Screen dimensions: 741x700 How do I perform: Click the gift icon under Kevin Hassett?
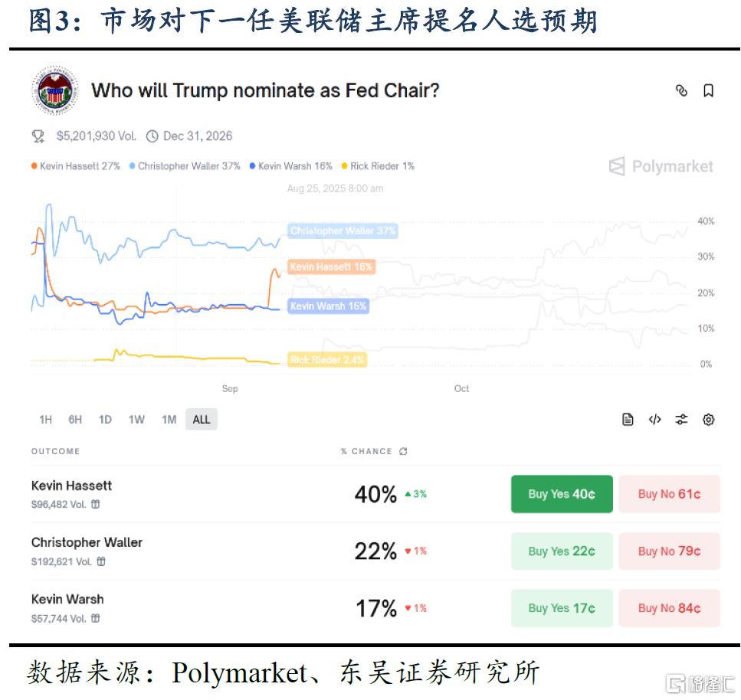click(x=96, y=504)
